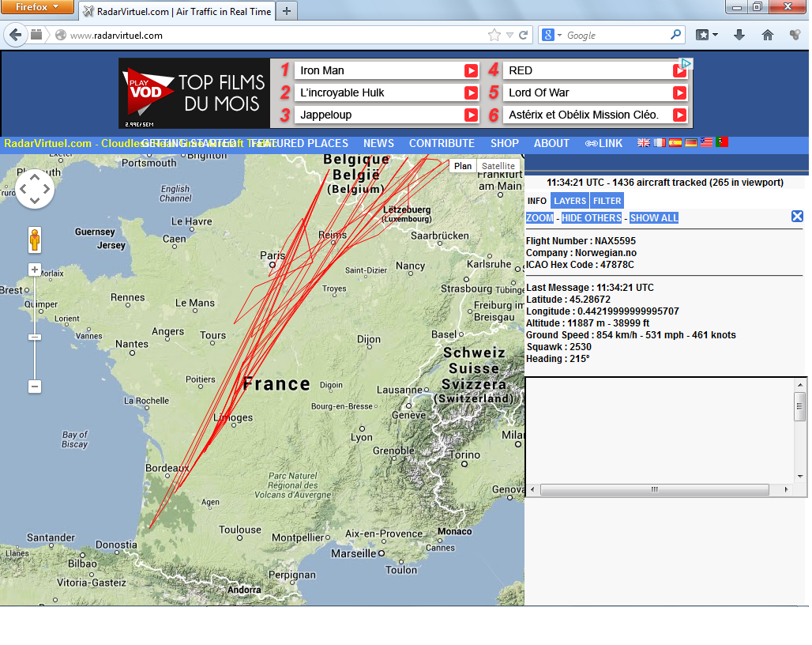Close the flight info panel with X icon
Screen dimensions: 812x645
click(x=797, y=217)
